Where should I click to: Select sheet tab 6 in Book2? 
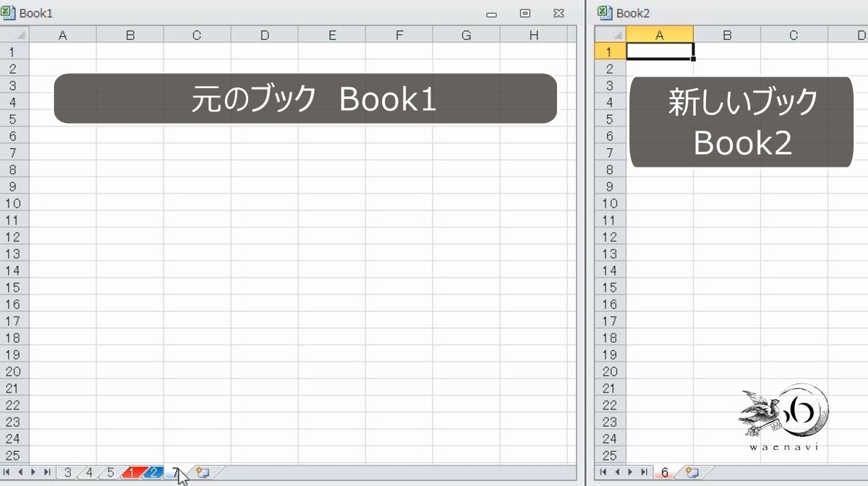(665, 473)
